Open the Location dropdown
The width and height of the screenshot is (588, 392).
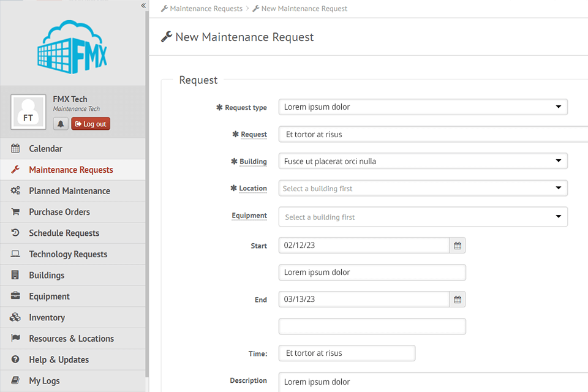tap(423, 188)
